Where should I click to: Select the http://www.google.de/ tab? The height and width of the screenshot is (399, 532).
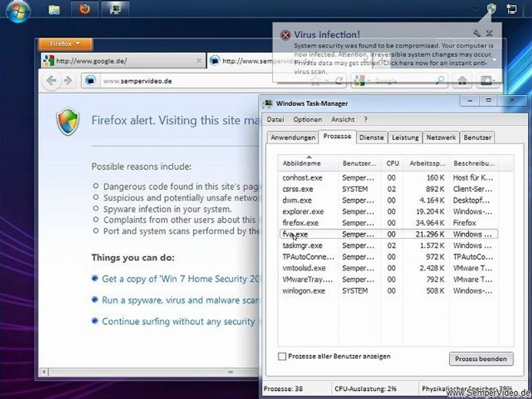pyautogui.click(x=123, y=61)
